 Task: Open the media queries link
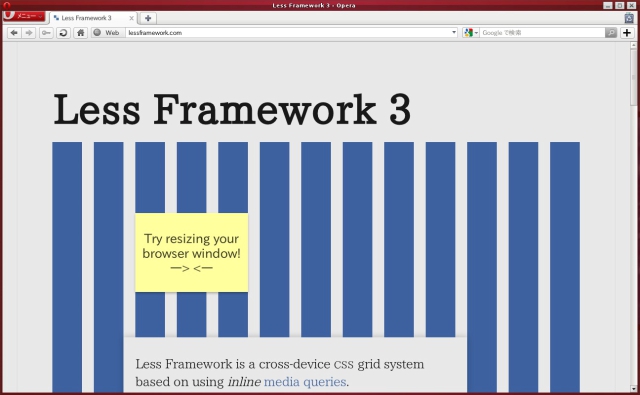tap(305, 382)
